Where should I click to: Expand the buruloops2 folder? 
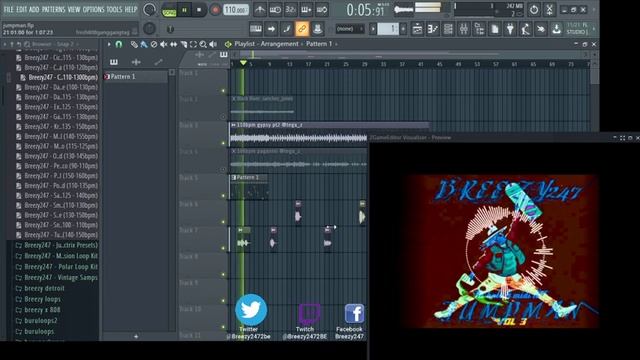tap(36, 321)
